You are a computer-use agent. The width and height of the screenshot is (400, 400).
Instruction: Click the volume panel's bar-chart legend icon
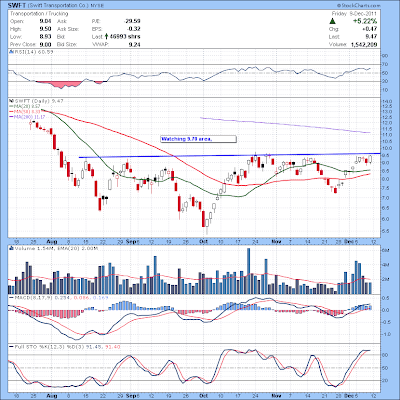(11, 248)
